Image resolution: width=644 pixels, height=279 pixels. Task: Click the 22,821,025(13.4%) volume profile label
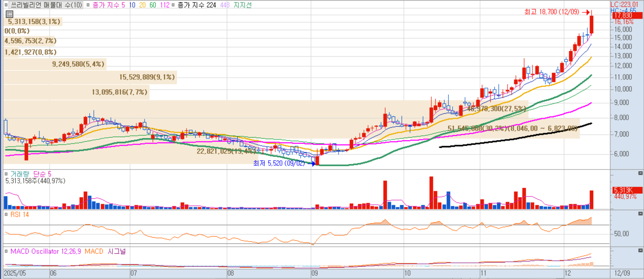coord(226,151)
